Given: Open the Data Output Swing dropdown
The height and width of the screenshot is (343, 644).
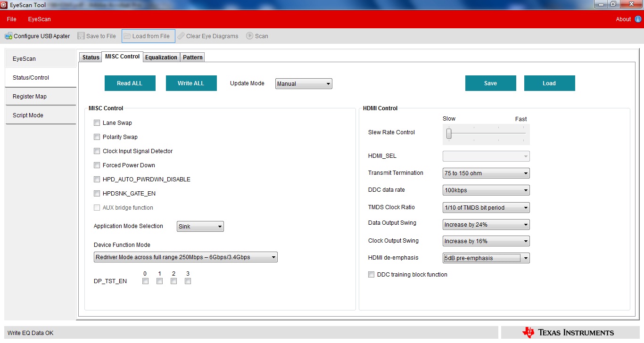Looking at the screenshot, I should point(486,225).
